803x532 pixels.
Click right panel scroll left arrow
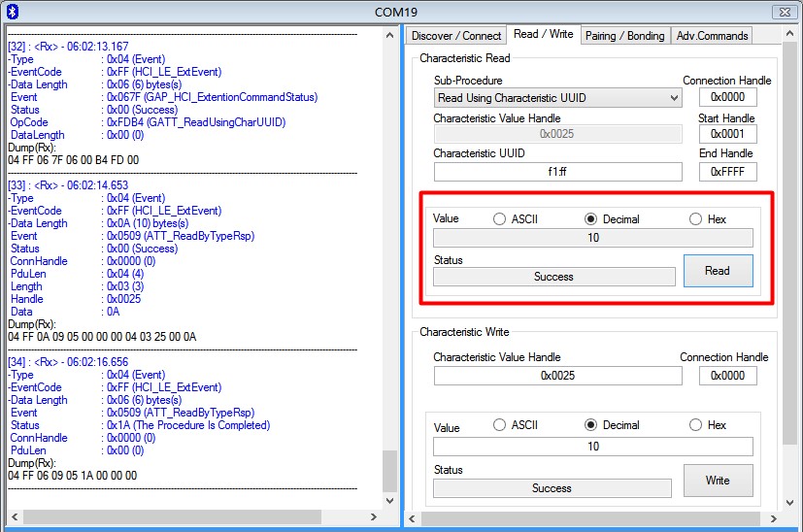[x=413, y=518]
